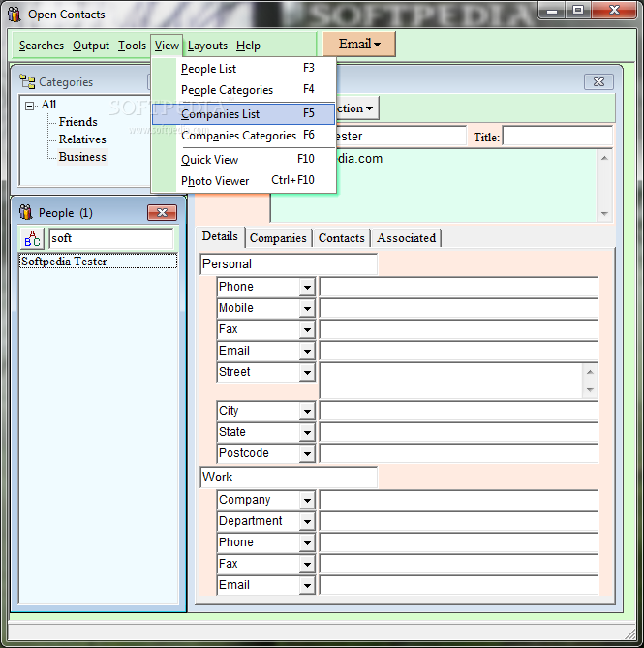
Task: Click the people search field containing soft
Action: point(111,238)
